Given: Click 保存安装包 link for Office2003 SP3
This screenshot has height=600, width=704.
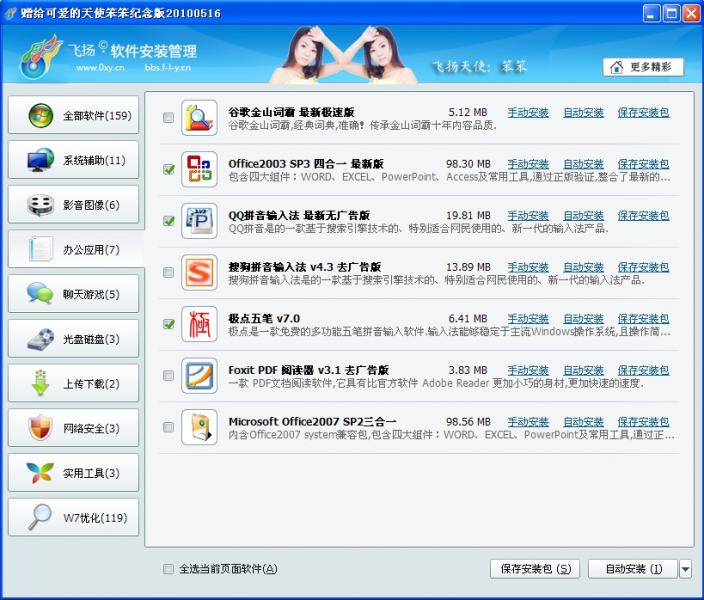Looking at the screenshot, I should pyautogui.click(x=643, y=164).
